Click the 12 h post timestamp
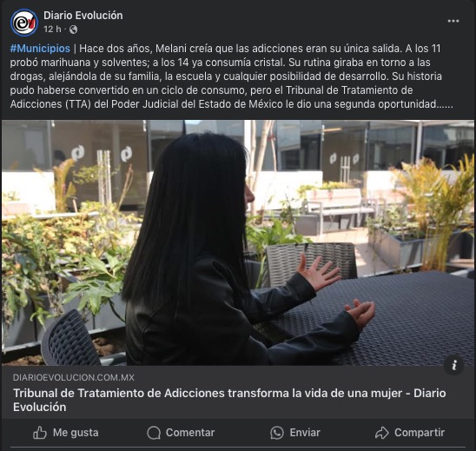The image size is (476, 451). tap(52, 30)
